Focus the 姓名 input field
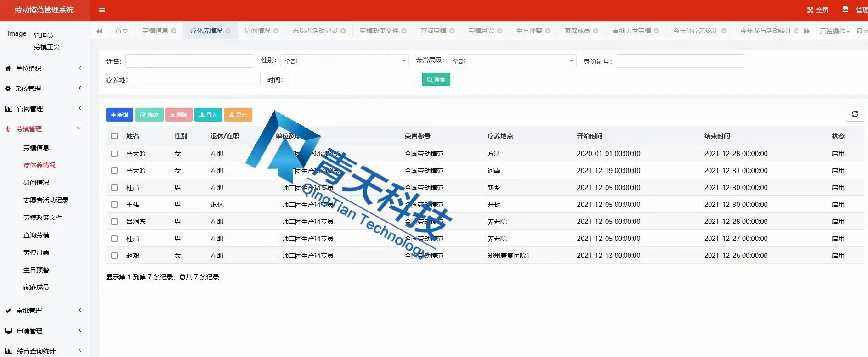The width and height of the screenshot is (868, 357). [x=190, y=61]
